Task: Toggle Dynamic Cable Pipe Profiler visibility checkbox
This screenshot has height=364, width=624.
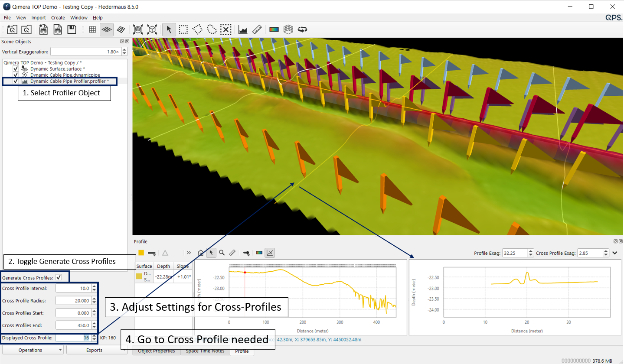Action: tap(16, 81)
